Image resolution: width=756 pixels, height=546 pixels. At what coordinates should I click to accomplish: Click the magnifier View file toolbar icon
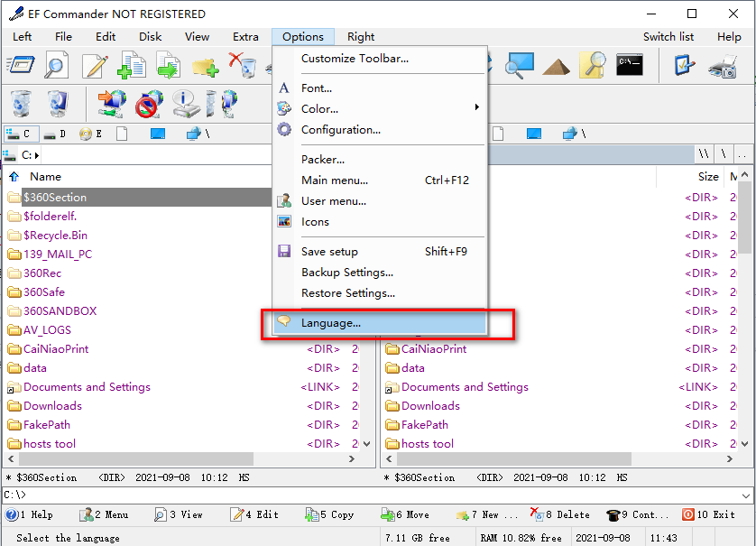tap(57, 65)
